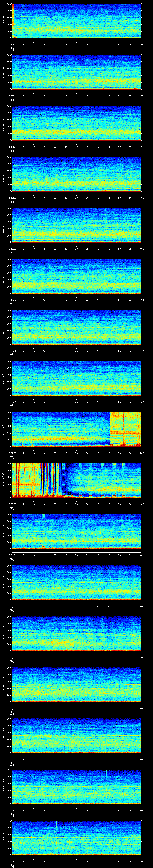Screen dimensions: 153x868
Task: Click the spike near 22 s in the 15:28:00 panel
Action: pos(60,723)
